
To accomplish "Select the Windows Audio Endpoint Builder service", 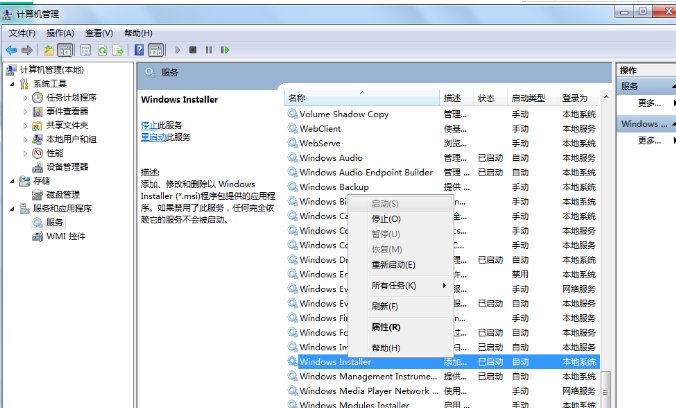I will pyautogui.click(x=442, y=173).
